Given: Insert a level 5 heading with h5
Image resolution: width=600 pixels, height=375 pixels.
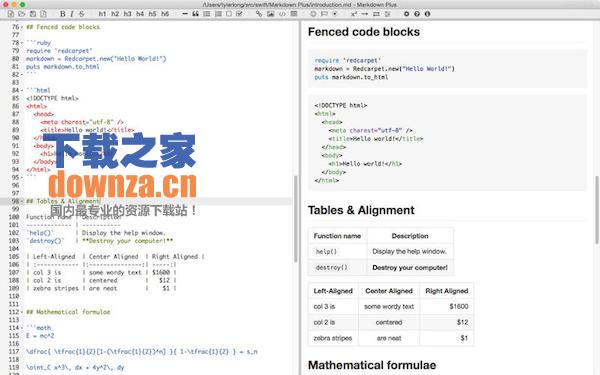Looking at the screenshot, I should [x=152, y=14].
